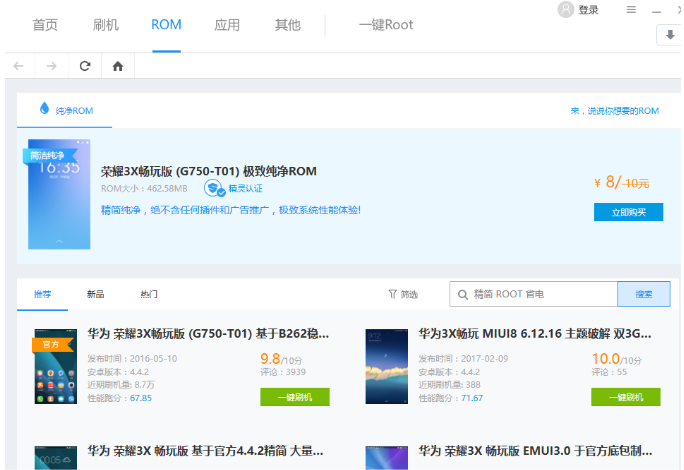This screenshot has width=684, height=470.
Task: Open the hamburger menu icon
Action: pyautogui.click(x=631, y=10)
